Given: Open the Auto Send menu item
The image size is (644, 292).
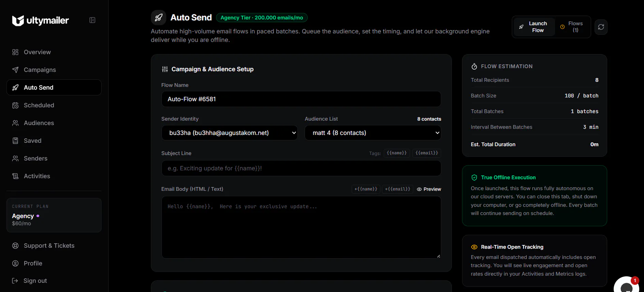Looking at the screenshot, I should [x=54, y=88].
